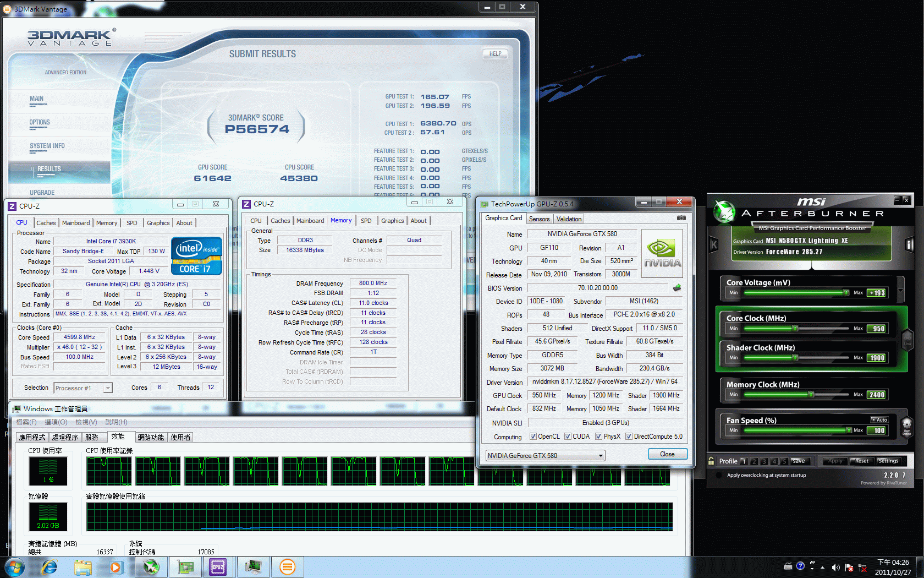Screen dimensions: 924x578
Task: Select Afterburner profile slot 2
Action: (754, 461)
